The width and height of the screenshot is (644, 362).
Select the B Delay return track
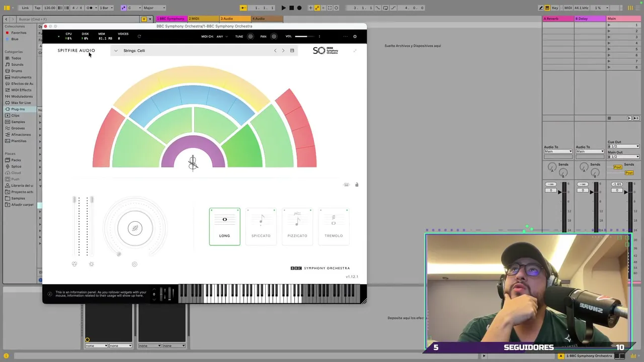pyautogui.click(x=590, y=19)
